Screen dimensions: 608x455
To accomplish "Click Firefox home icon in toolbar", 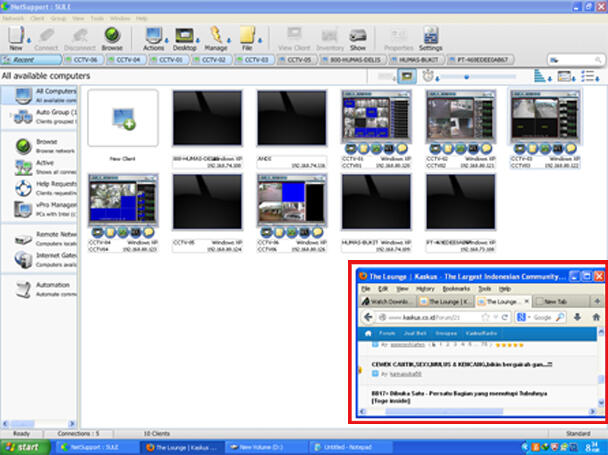I will coord(596,317).
